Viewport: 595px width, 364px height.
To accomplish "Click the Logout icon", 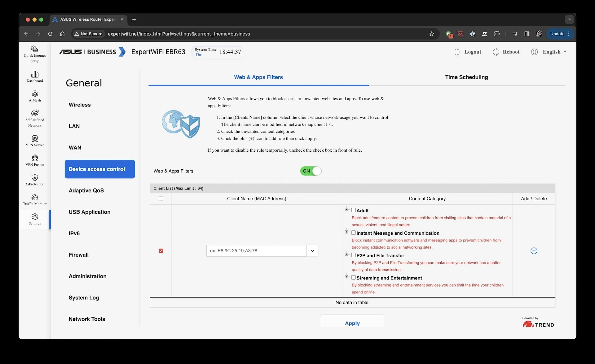I will (457, 52).
